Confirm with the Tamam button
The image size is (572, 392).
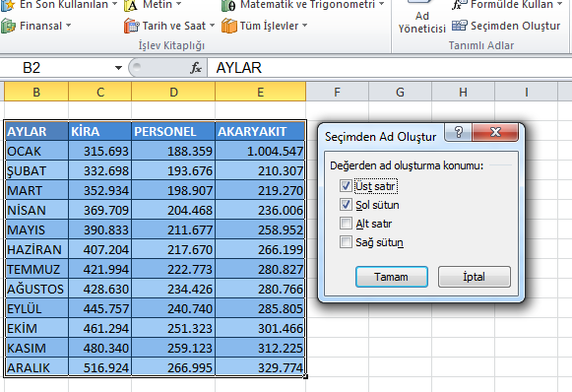(392, 277)
